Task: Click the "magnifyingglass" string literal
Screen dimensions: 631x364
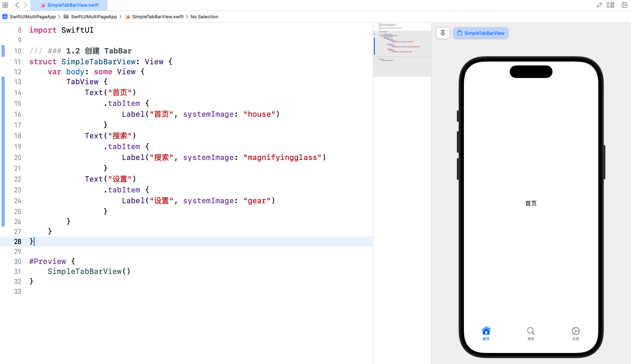Action: 282,157
